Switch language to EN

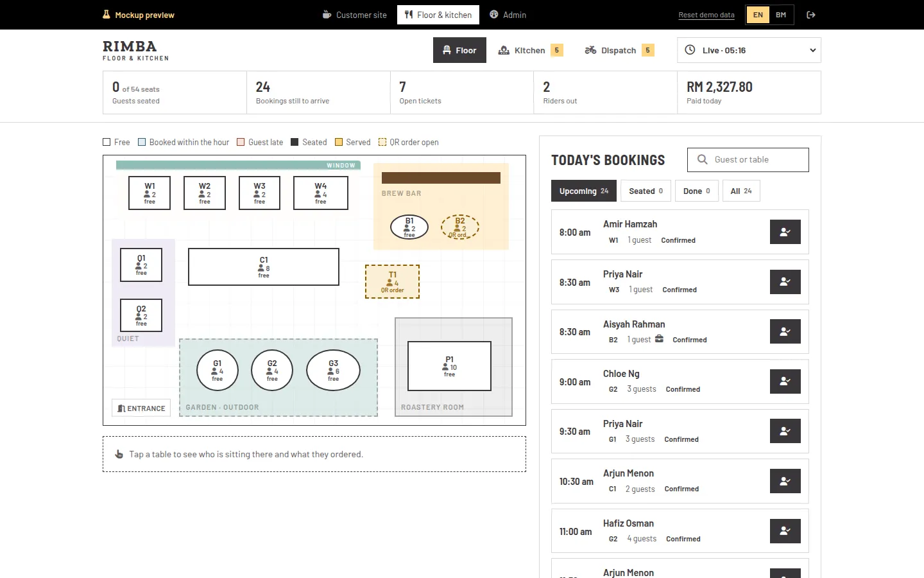[758, 15]
